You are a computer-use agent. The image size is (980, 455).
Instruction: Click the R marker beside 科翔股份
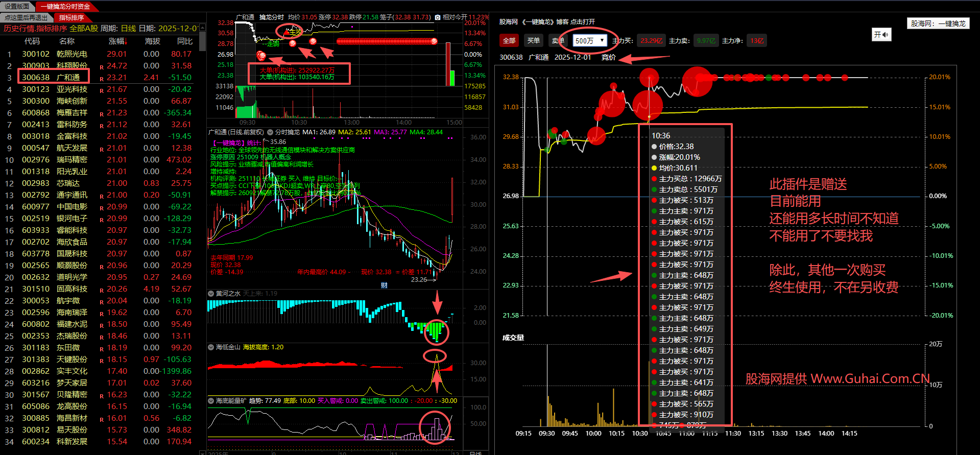coord(102,67)
